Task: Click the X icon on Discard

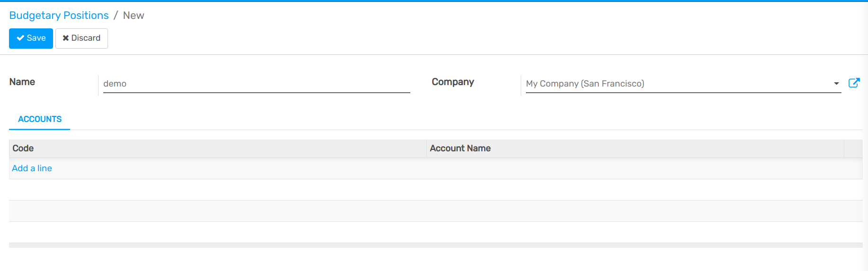Action: click(x=66, y=38)
